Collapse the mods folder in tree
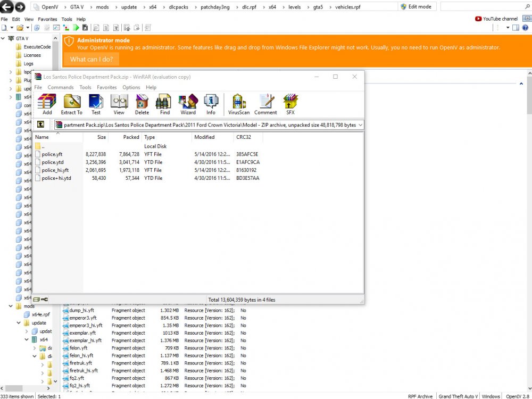 pyautogui.click(x=11, y=306)
